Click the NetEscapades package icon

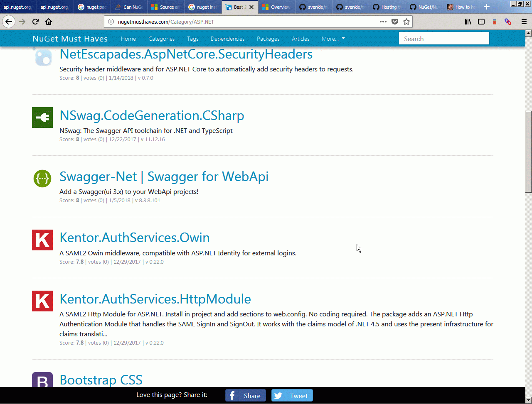coord(42,57)
